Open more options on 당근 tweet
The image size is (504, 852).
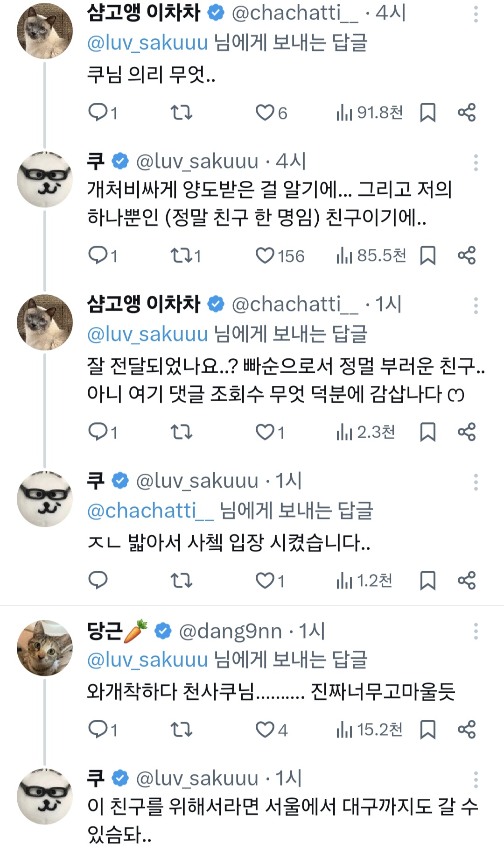476,631
